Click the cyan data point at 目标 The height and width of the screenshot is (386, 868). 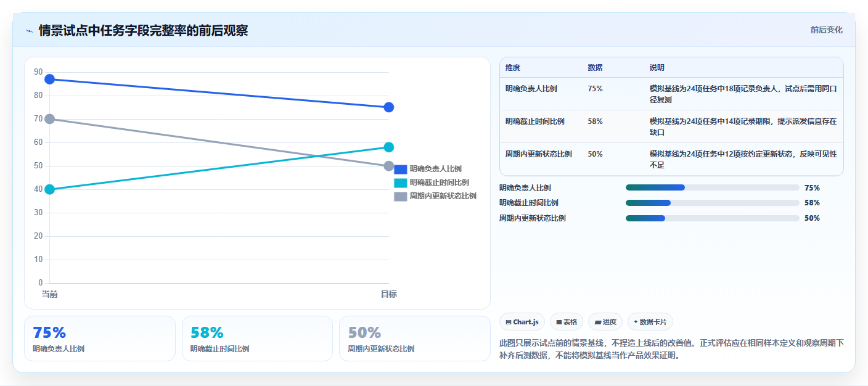pos(388,147)
